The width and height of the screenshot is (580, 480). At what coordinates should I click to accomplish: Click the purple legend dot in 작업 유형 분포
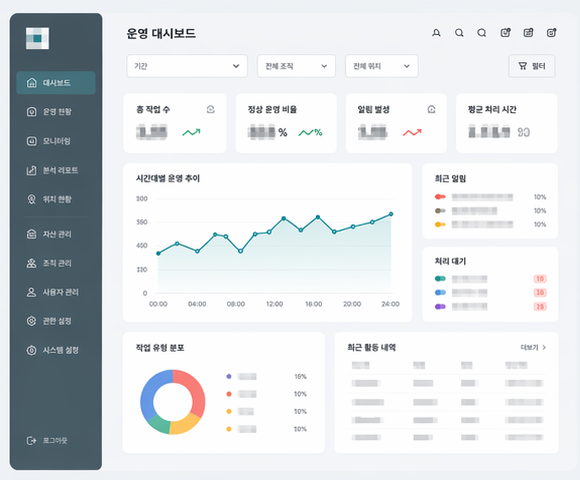click(229, 376)
